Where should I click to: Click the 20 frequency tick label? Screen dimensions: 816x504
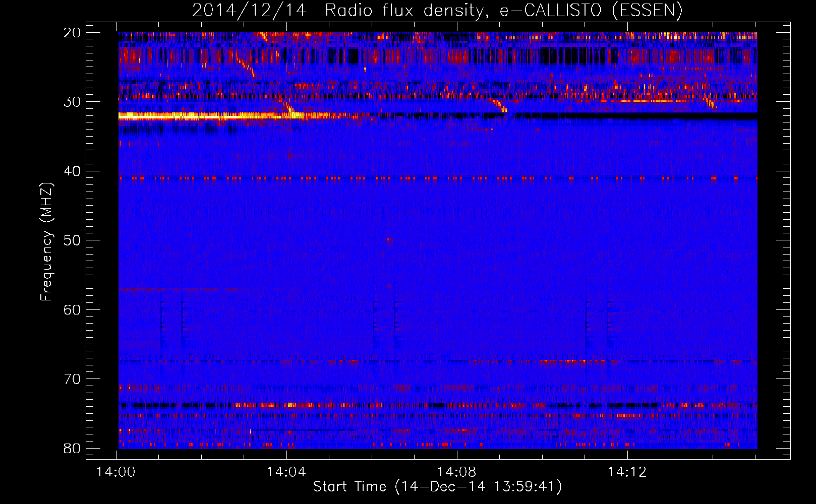[x=72, y=33]
